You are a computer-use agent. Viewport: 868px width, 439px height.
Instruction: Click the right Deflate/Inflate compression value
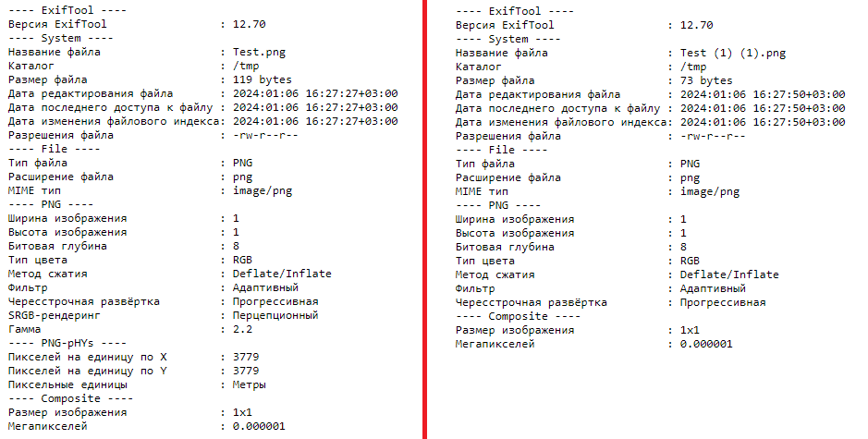[729, 274]
